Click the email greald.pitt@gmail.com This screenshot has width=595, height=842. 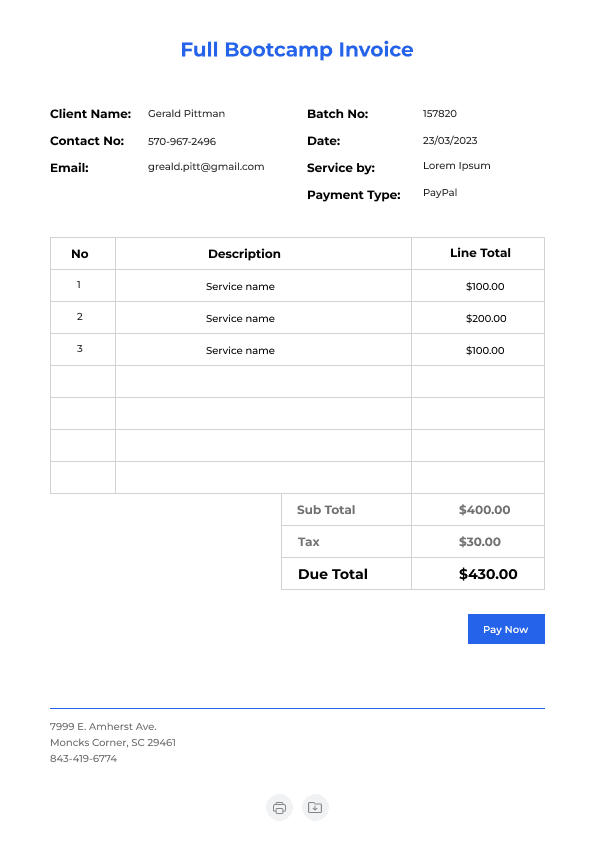click(206, 167)
